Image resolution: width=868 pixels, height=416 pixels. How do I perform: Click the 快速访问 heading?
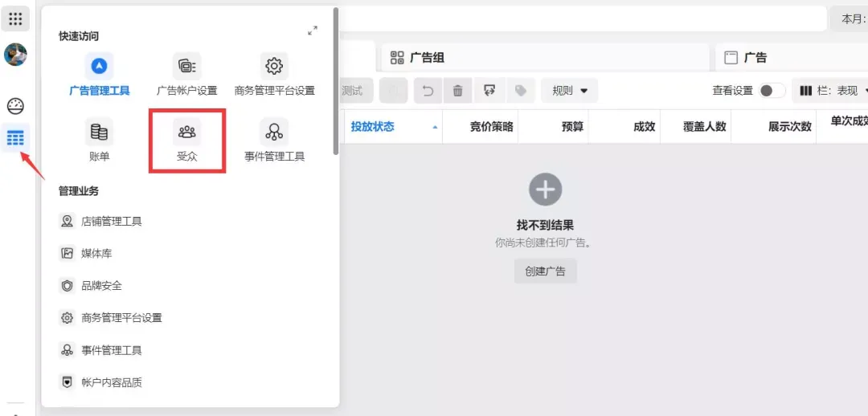pos(79,36)
